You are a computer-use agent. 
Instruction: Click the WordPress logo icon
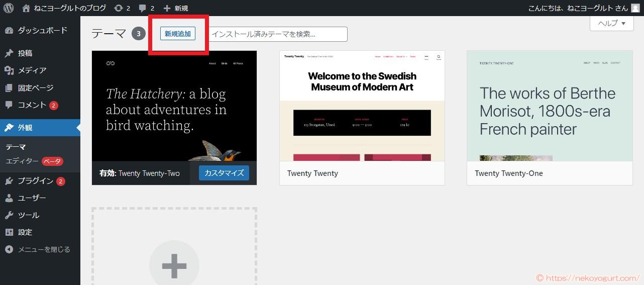tap(9, 8)
